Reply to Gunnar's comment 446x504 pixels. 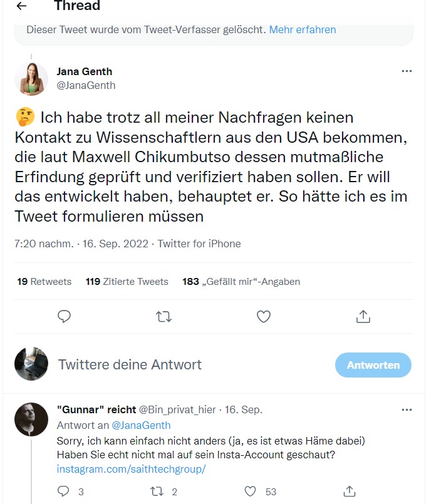[x=63, y=491]
